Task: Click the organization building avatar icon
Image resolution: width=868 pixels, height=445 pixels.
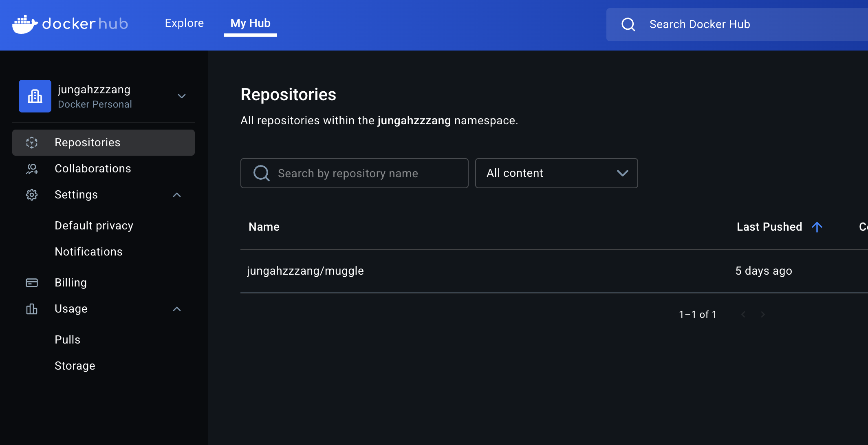Action: coord(35,96)
